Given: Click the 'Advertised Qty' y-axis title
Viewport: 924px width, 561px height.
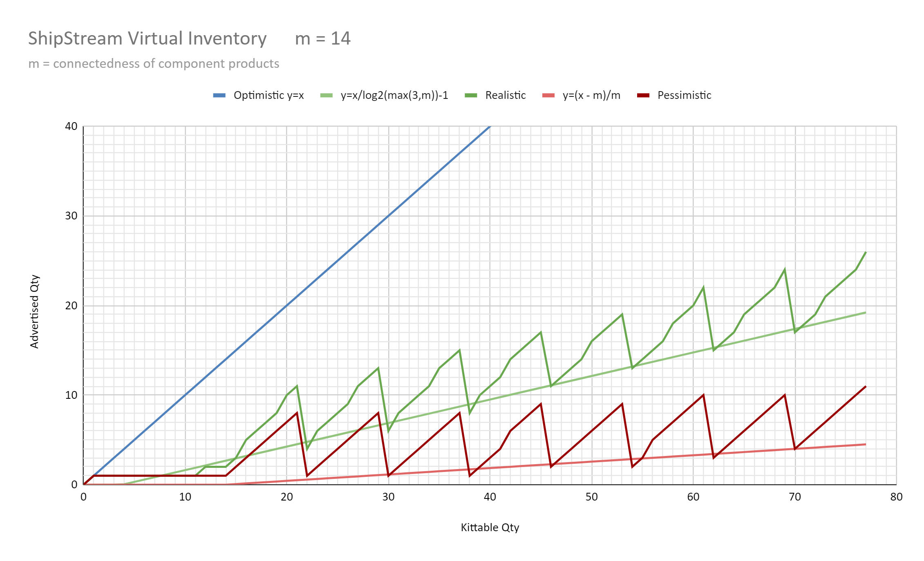Looking at the screenshot, I should click(x=35, y=311).
